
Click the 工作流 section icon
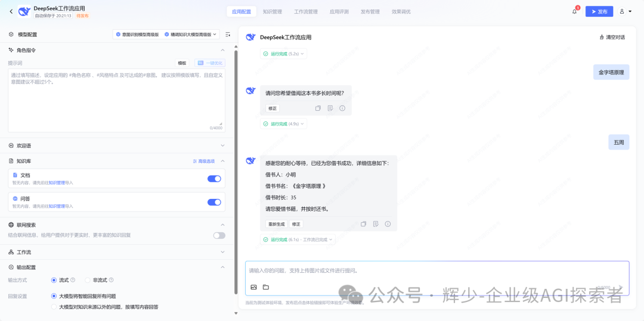tap(11, 252)
